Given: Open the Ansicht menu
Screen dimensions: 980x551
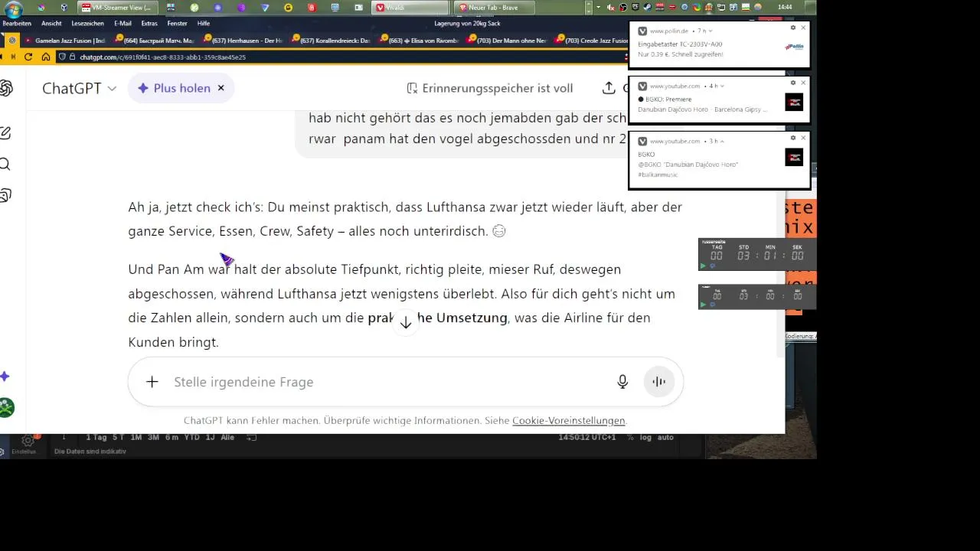Looking at the screenshot, I should pyautogui.click(x=51, y=24).
